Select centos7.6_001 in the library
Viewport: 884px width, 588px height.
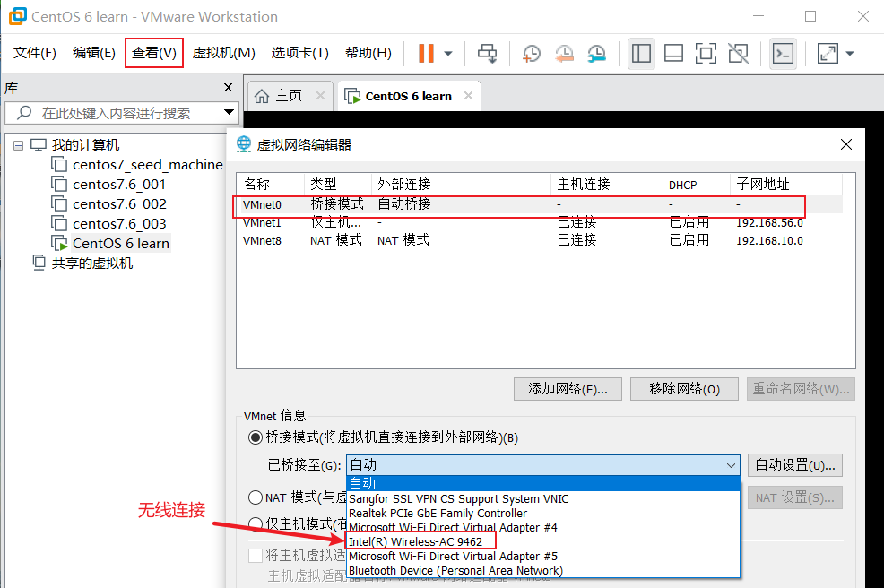(119, 185)
